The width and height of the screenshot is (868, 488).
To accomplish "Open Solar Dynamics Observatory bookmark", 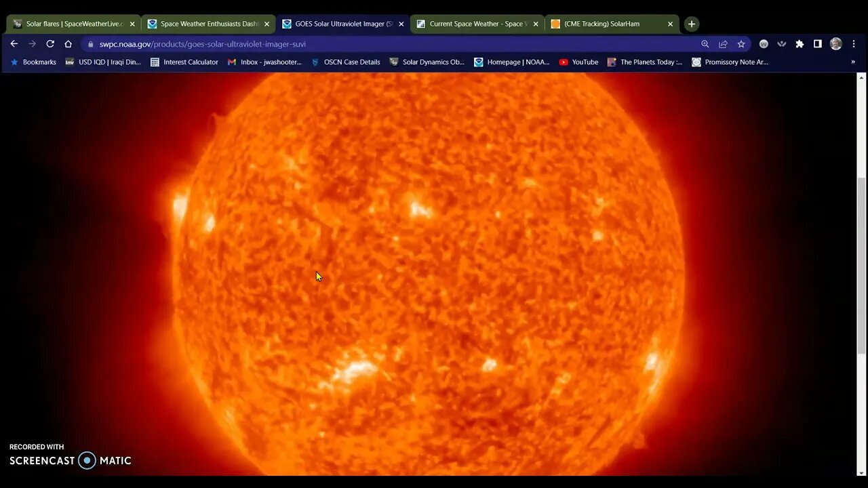I will coord(427,62).
